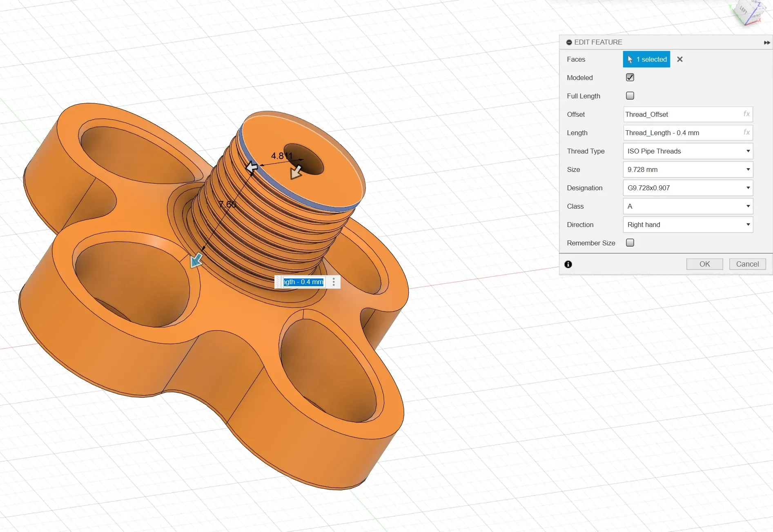This screenshot has height=532, width=773.
Task: Expand dialog using double-arrow icon
Action: click(x=767, y=42)
